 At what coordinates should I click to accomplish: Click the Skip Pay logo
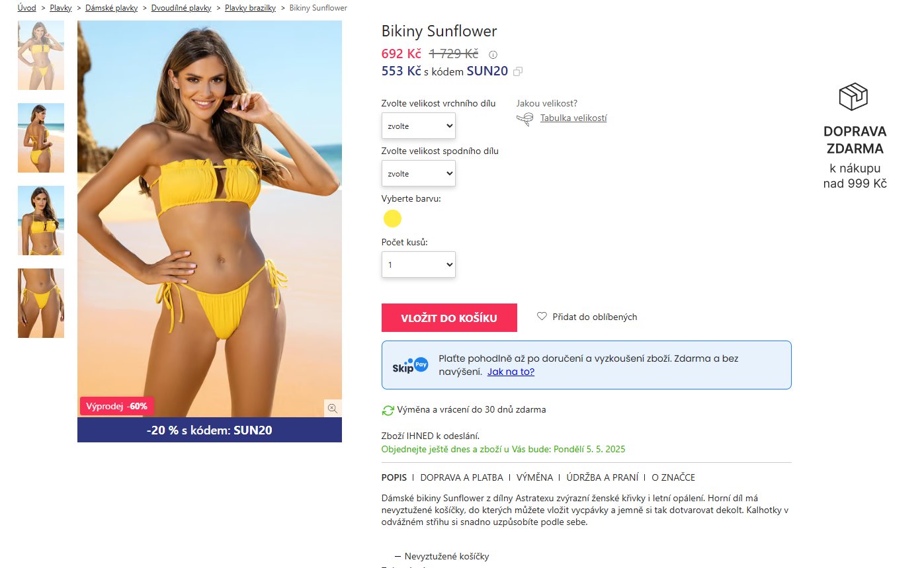(x=410, y=365)
